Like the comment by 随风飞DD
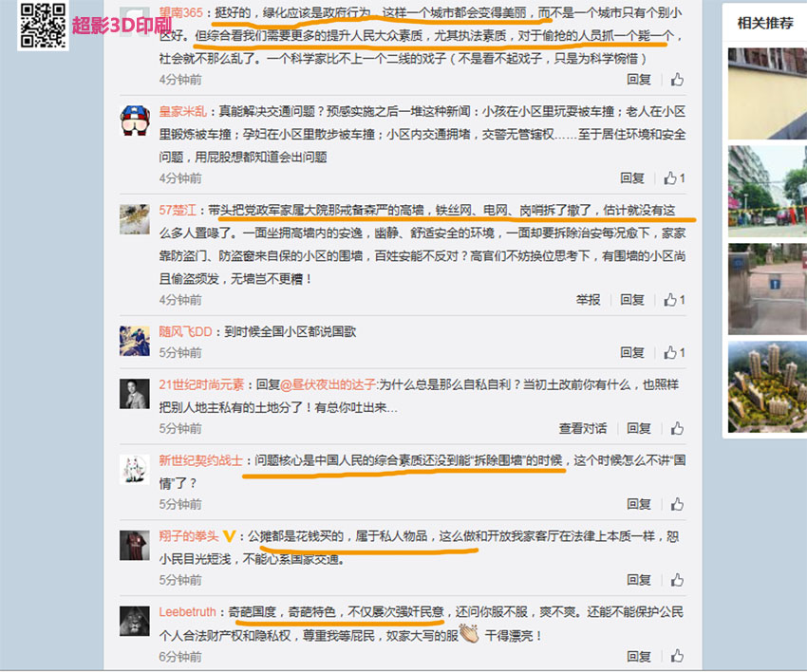This screenshot has width=807, height=672. point(674,352)
